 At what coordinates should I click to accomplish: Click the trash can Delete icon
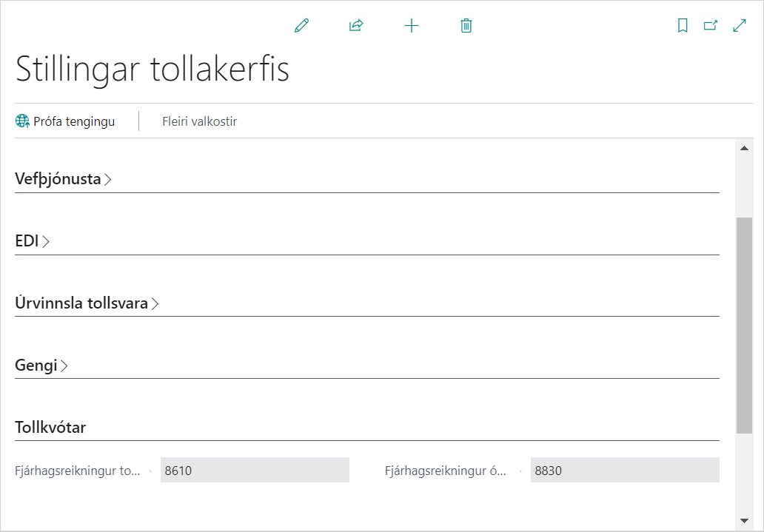[466, 26]
